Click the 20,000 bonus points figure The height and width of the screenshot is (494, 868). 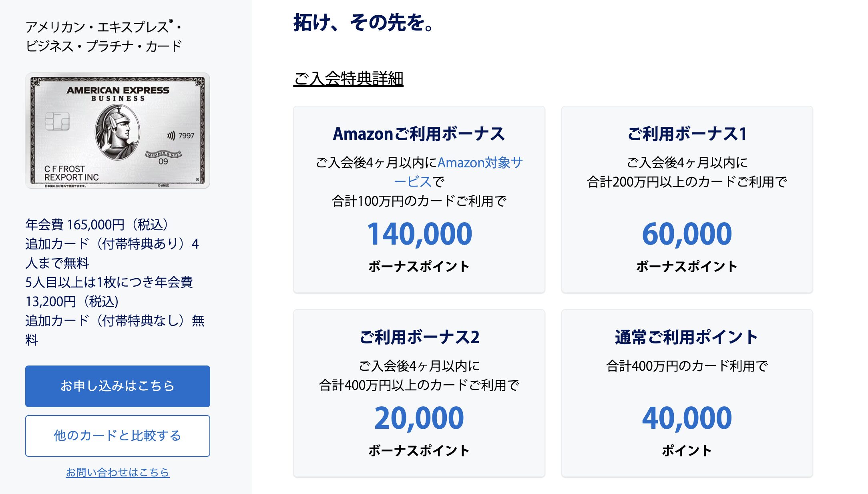pyautogui.click(x=419, y=418)
